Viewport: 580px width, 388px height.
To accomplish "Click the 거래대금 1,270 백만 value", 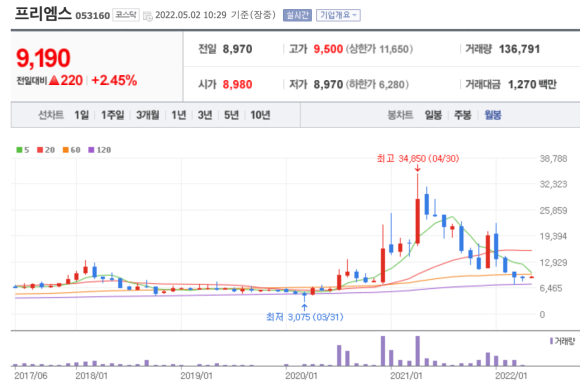I will 532,85.
